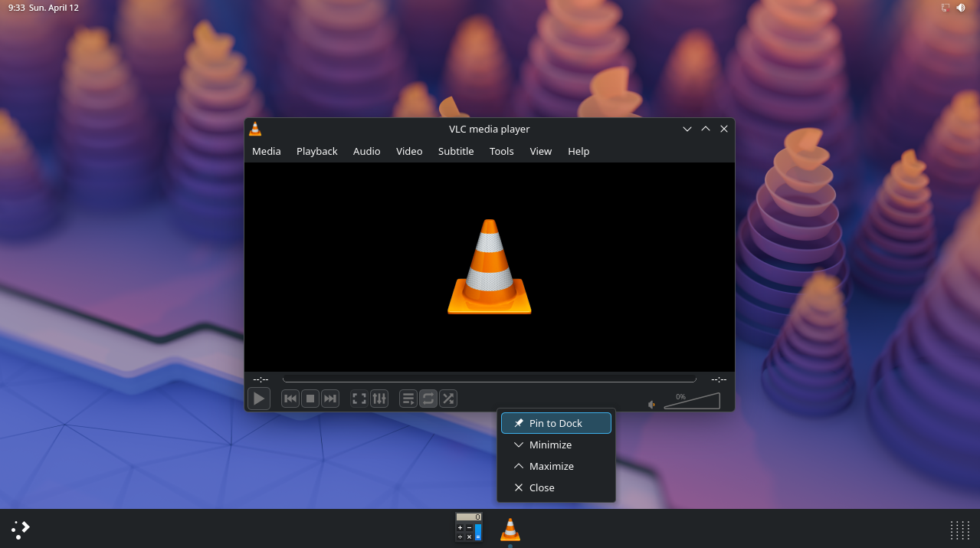Click the Previous media button
The height and width of the screenshot is (548, 980).
(290, 399)
